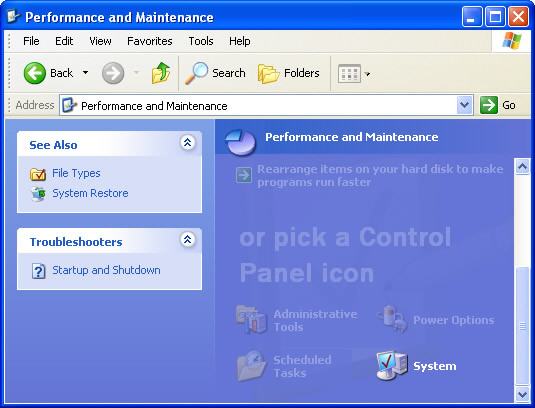Open the Edit menu
The image size is (535, 408).
click(x=64, y=41)
